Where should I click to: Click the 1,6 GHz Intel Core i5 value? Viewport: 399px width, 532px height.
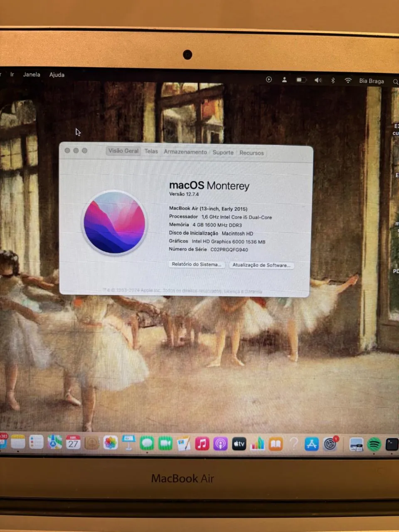[236, 217]
